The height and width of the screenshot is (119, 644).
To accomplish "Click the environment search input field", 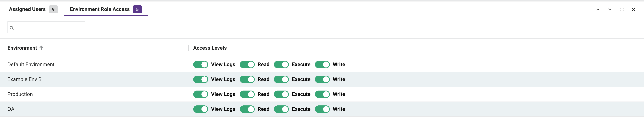I will (50, 28).
